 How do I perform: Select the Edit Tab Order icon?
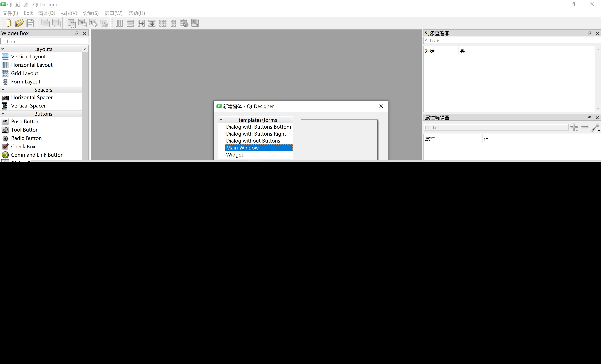coord(104,23)
